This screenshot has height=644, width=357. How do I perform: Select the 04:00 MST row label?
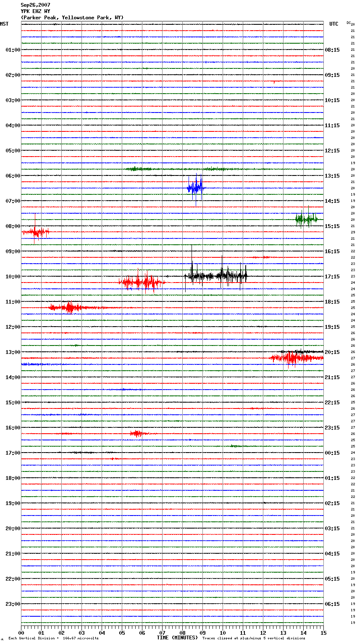click(x=13, y=126)
